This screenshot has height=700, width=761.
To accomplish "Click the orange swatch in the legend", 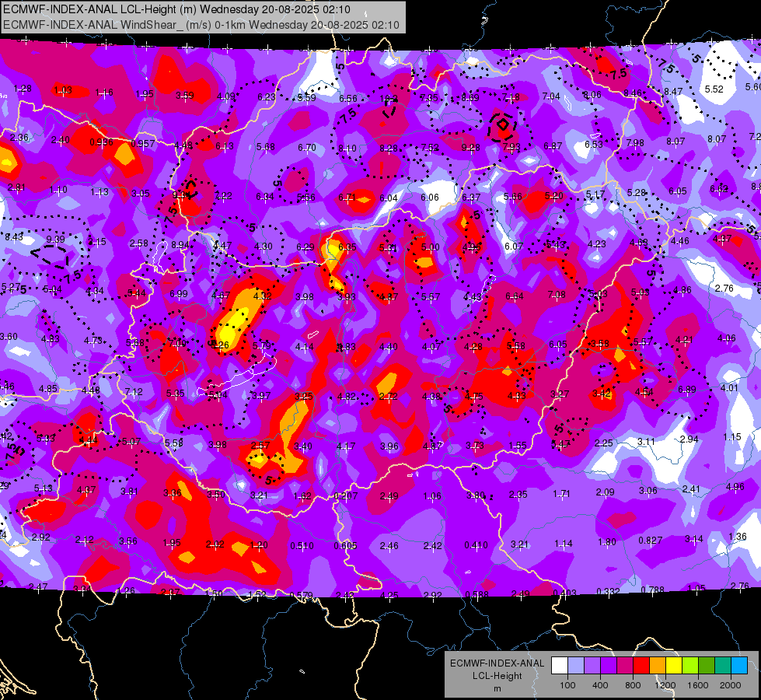I will 658,665.
